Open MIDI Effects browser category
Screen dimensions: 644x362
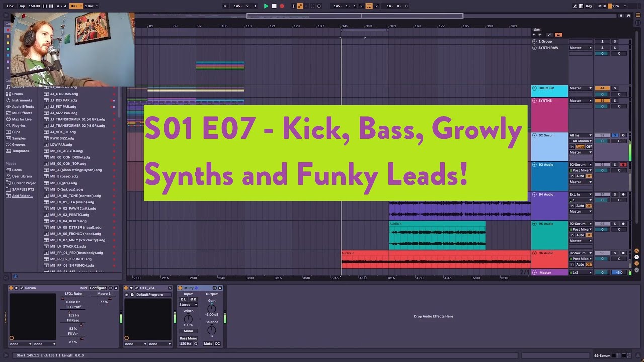coord(22,113)
